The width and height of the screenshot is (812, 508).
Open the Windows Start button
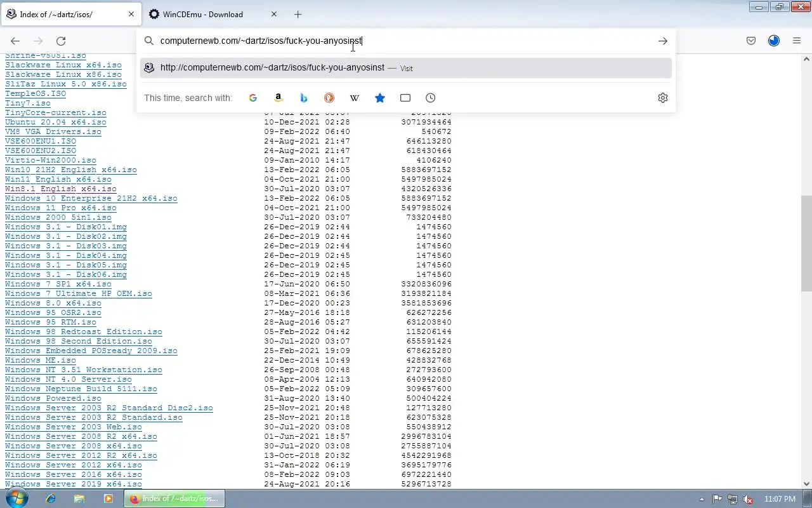click(x=17, y=498)
